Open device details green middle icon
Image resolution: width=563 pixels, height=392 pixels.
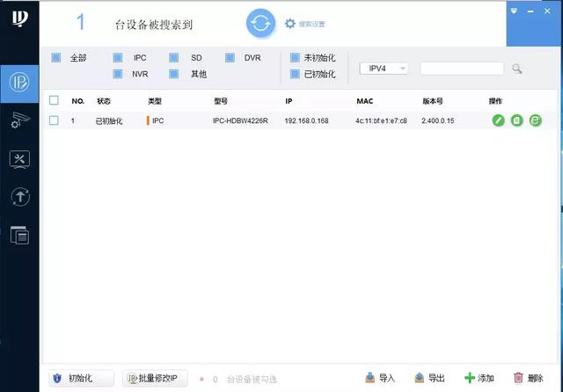pyautogui.click(x=516, y=120)
